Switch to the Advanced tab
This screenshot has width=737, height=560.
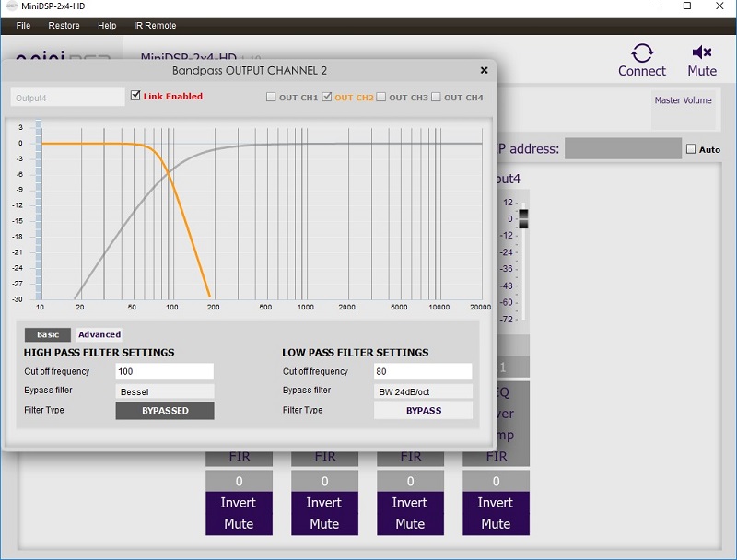coord(99,334)
